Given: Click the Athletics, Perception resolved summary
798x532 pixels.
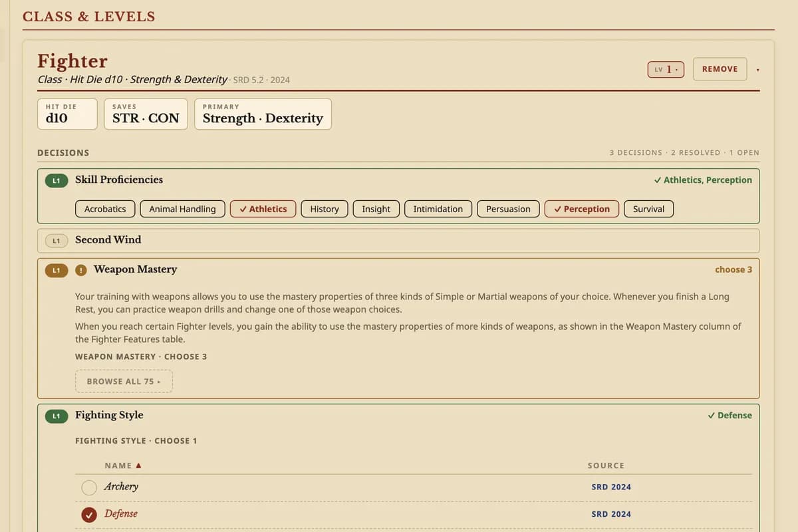Looking at the screenshot, I should pyautogui.click(x=703, y=180).
